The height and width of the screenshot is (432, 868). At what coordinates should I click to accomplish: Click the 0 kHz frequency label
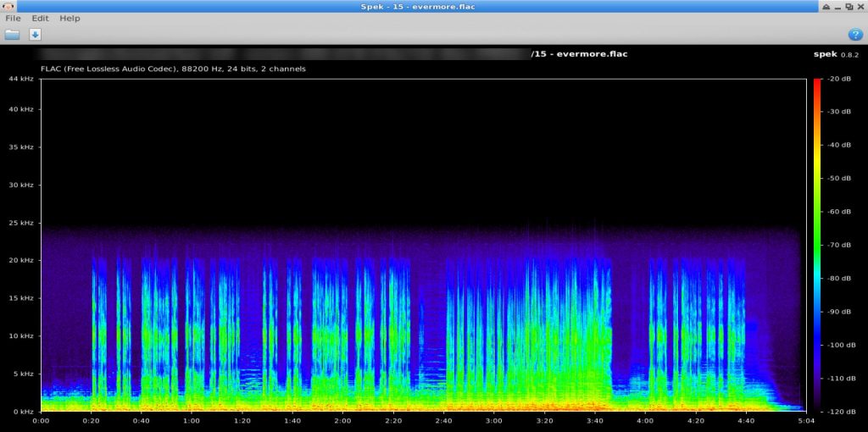(x=23, y=412)
